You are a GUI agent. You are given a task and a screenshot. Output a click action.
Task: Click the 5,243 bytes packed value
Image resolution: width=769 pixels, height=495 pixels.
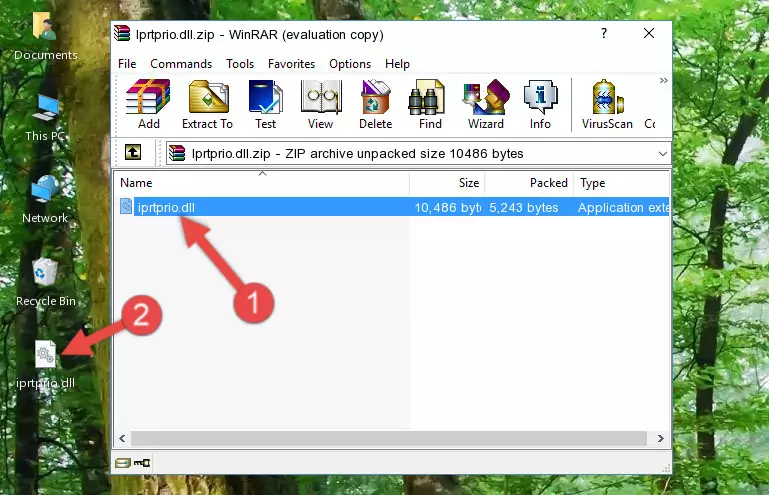click(x=524, y=208)
